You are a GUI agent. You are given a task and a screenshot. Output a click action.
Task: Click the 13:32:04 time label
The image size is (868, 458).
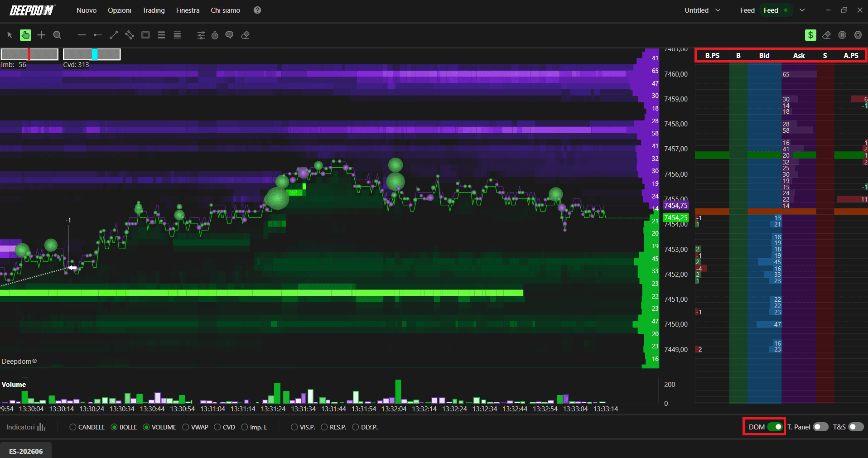[394, 409]
